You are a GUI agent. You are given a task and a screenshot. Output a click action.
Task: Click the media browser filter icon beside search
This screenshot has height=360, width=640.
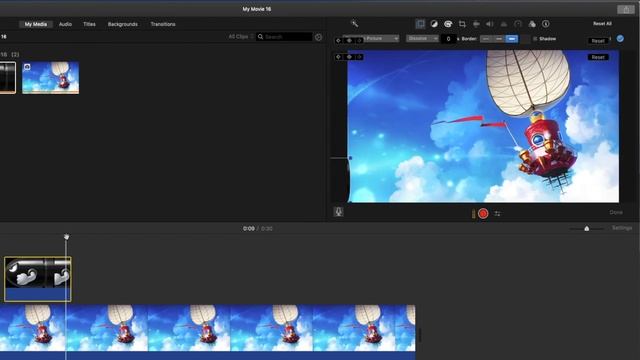(318, 37)
